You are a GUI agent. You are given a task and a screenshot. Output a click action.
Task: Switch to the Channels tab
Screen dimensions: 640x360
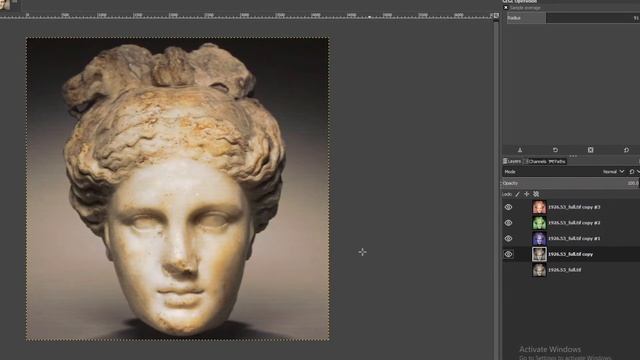(x=536, y=162)
